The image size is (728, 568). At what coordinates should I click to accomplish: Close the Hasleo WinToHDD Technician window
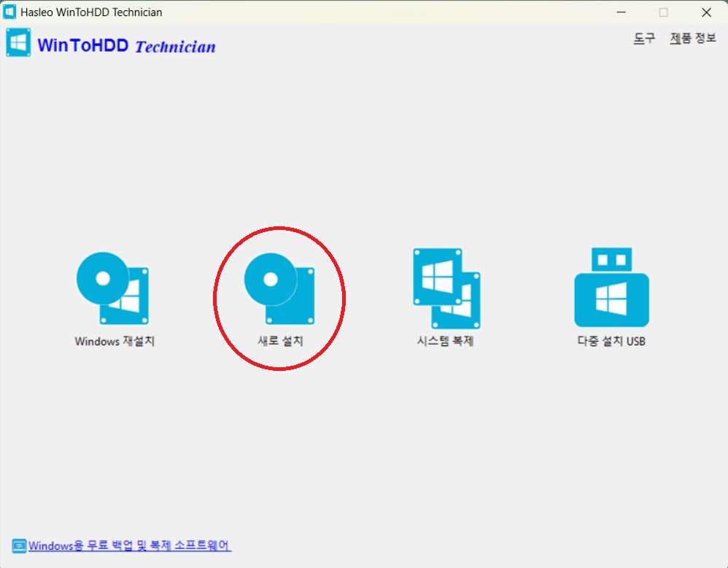(x=706, y=12)
